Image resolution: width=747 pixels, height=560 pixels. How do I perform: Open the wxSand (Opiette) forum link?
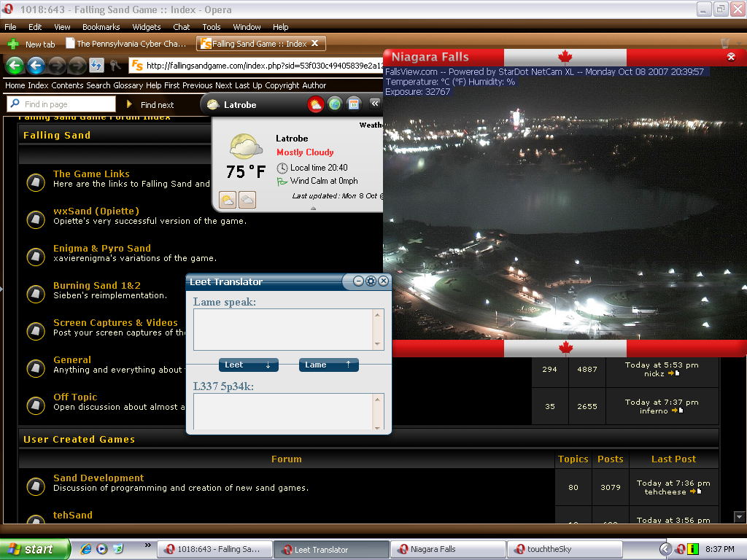click(96, 211)
